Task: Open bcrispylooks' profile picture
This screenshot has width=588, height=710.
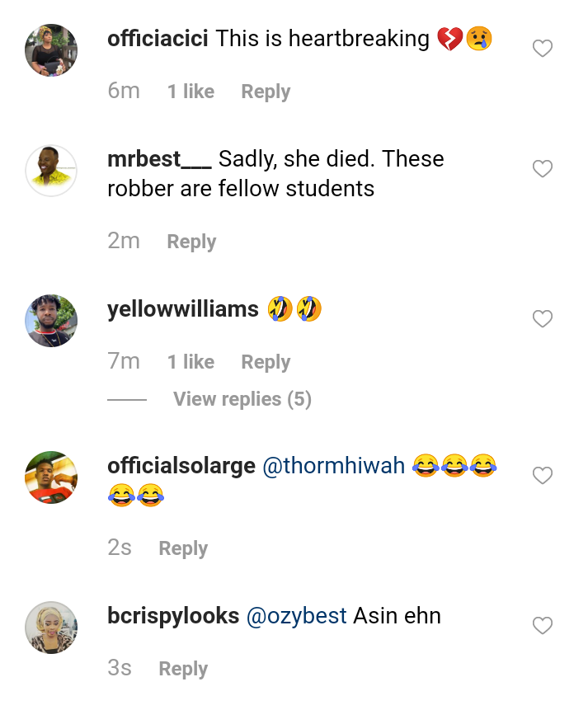Action: coord(51,628)
